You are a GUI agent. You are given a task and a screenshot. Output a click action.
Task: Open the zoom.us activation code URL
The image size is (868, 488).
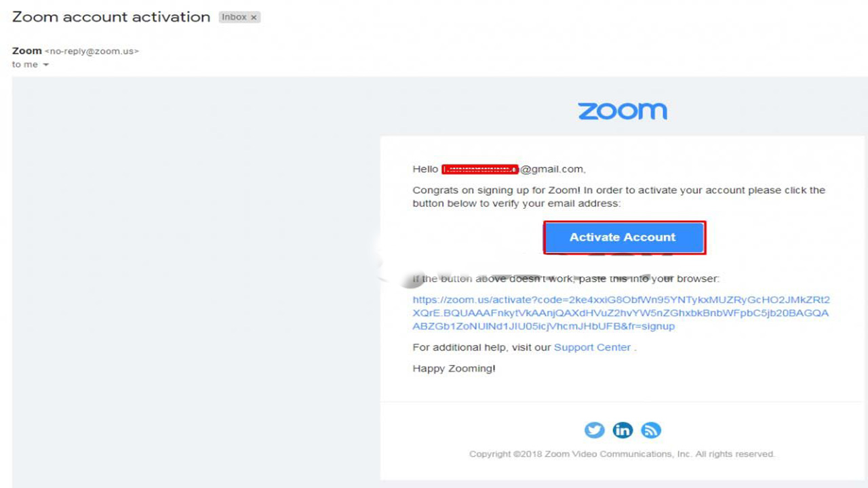[620, 313]
